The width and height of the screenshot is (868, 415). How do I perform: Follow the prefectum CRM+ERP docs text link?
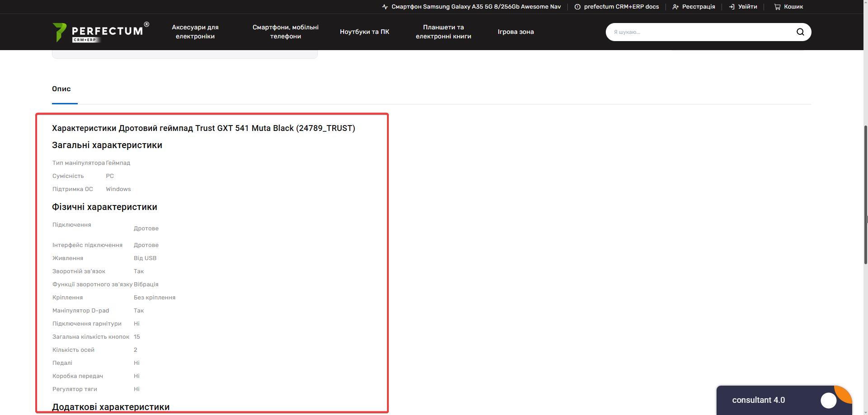(621, 7)
